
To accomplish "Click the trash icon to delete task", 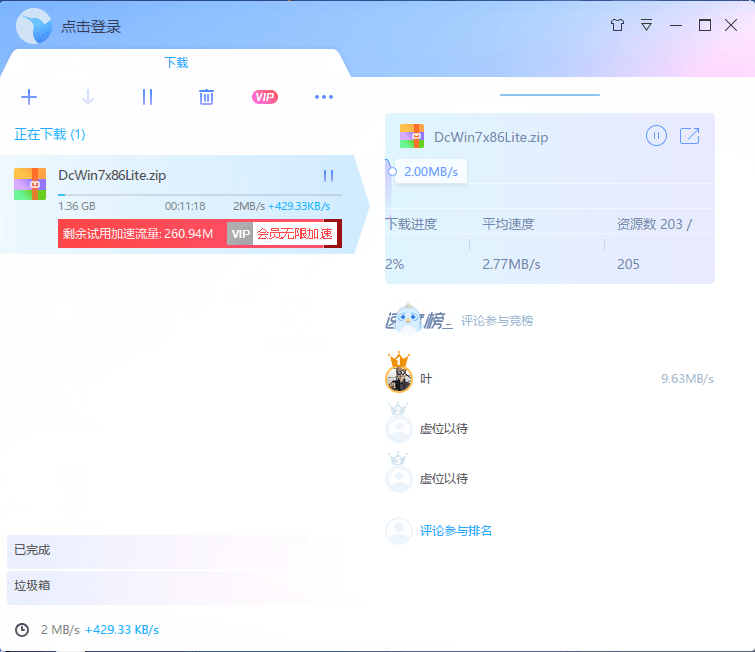I will pyautogui.click(x=206, y=97).
